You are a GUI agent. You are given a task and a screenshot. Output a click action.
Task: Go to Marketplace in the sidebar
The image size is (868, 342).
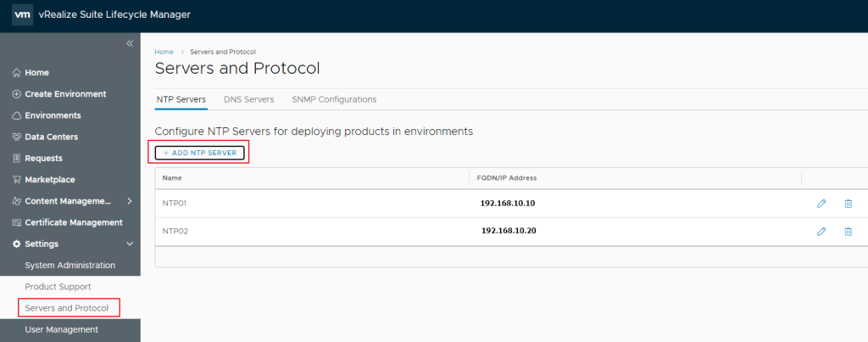coord(49,180)
